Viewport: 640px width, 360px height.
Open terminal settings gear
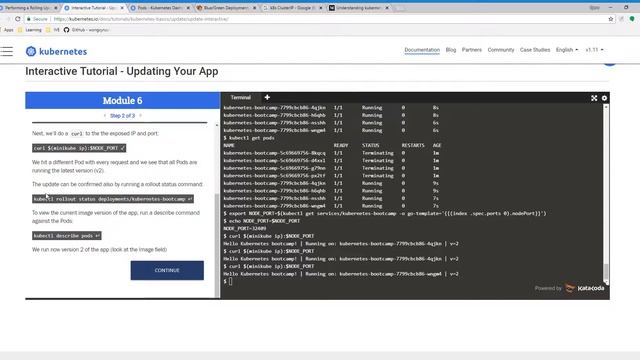[604, 98]
